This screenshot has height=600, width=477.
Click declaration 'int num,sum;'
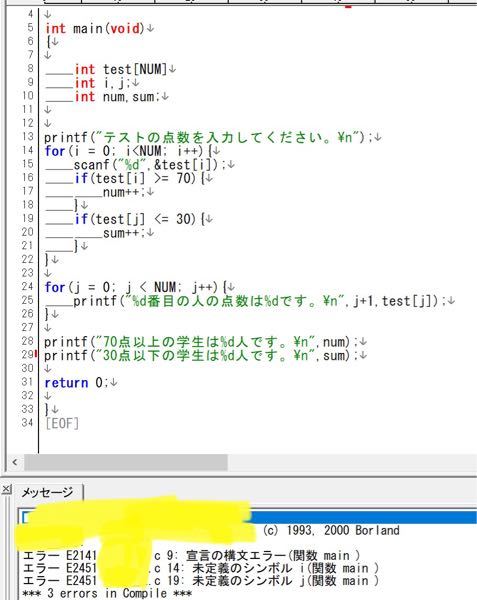coord(116,97)
